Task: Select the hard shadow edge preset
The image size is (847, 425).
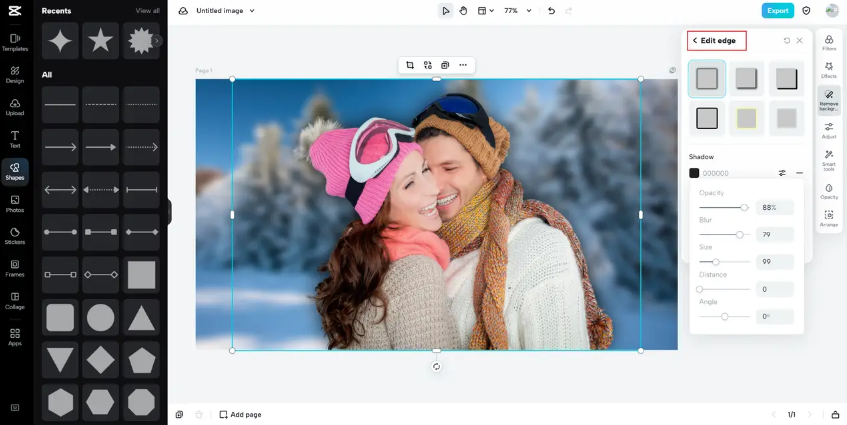Action: pyautogui.click(x=786, y=79)
